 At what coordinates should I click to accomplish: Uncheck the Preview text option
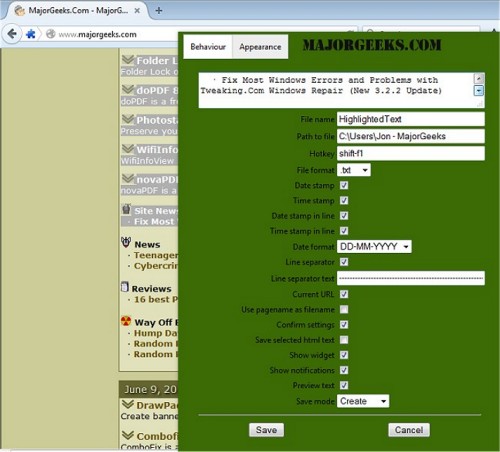tap(344, 385)
